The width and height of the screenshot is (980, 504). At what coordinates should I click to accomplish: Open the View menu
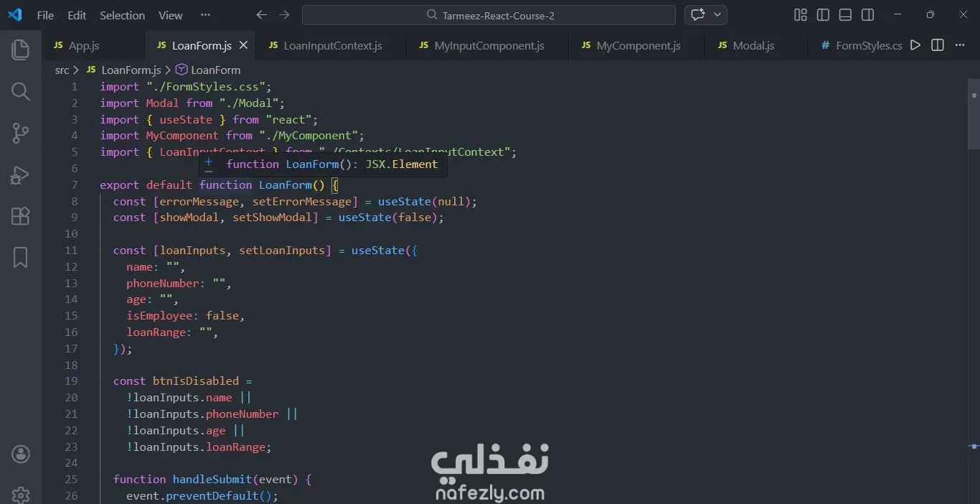171,15
